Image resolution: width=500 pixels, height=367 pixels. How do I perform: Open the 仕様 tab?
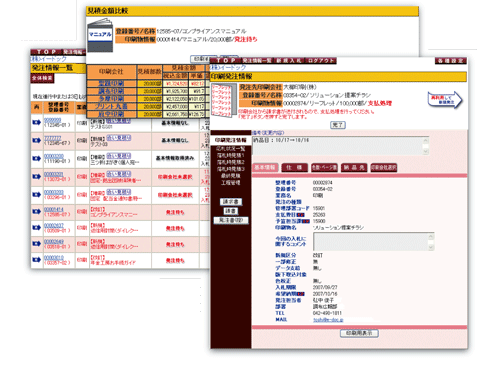pyautogui.click(x=294, y=167)
